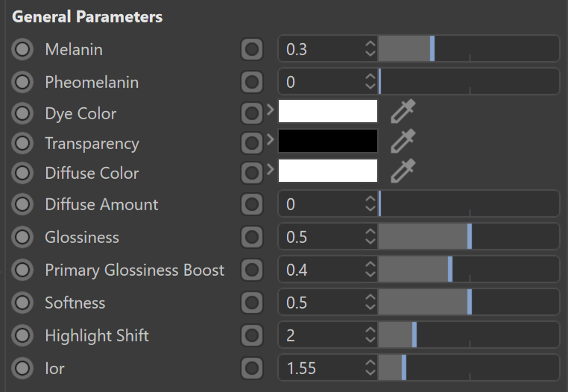568x392 pixels.
Task: Click the Glossiness texture link button
Action: [252, 237]
